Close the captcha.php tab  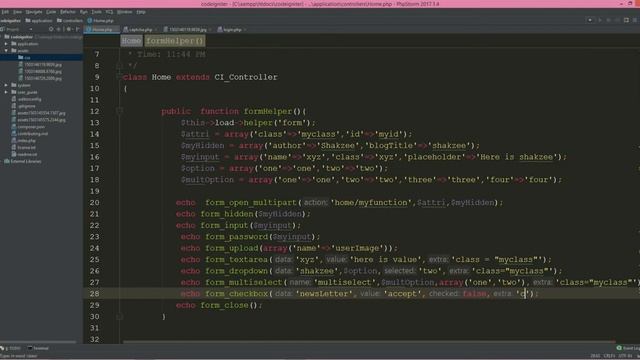[156, 29]
